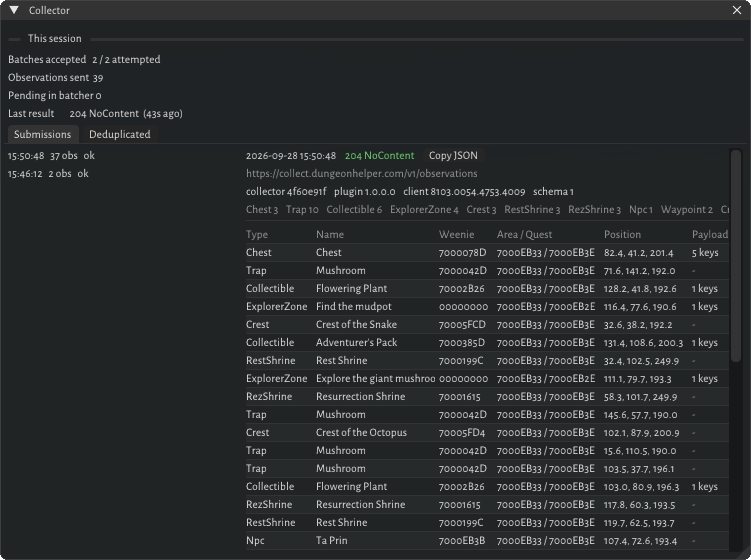The image size is (751, 560).
Task: Select the Chest row with 5 keys
Action: pyautogui.click(x=487, y=252)
